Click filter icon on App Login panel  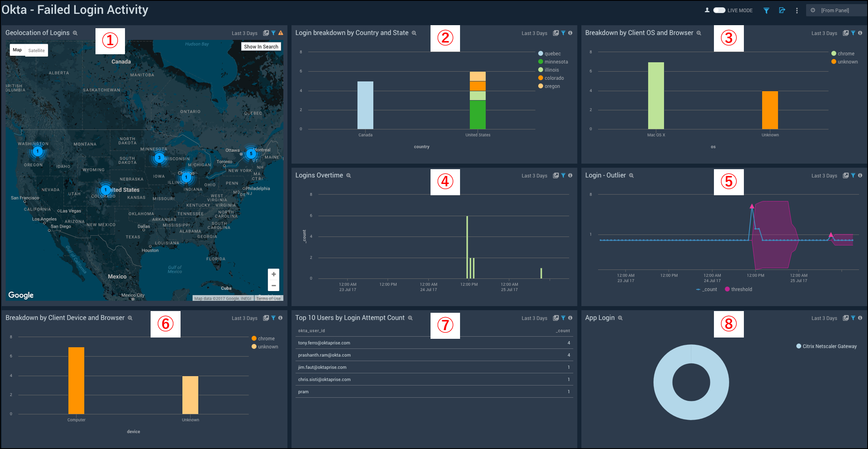pos(853,318)
